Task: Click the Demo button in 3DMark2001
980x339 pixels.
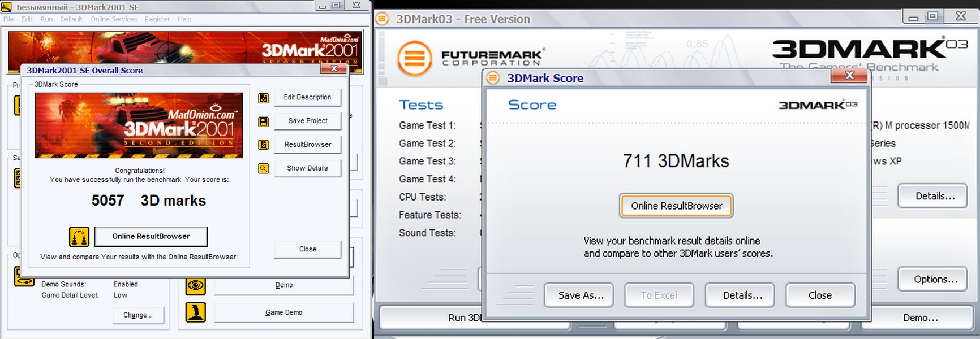Action: click(284, 285)
